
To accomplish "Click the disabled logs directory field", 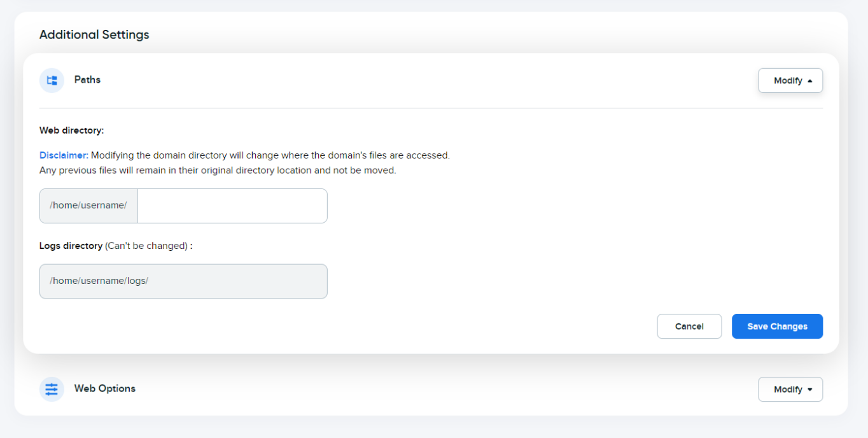I will pos(183,281).
